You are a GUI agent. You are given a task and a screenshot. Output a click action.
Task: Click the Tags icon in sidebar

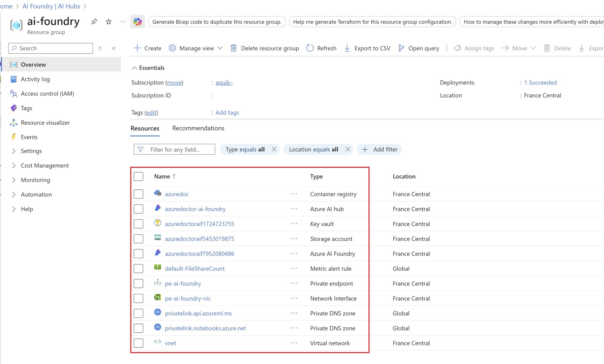13,108
